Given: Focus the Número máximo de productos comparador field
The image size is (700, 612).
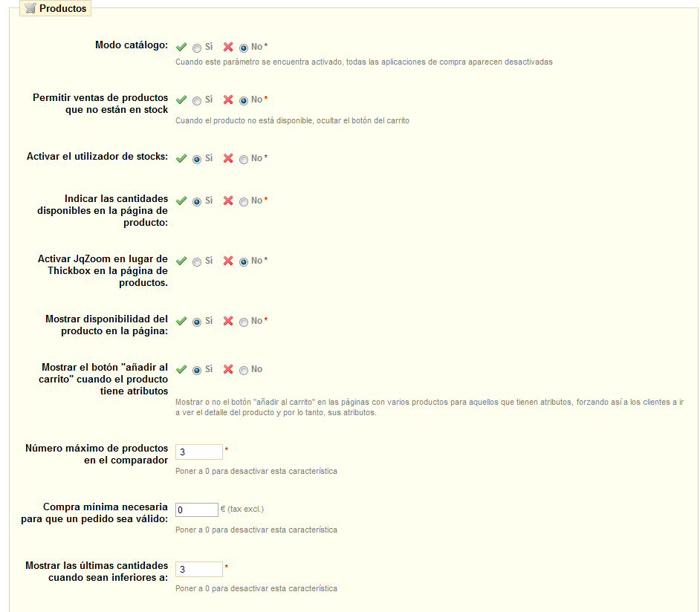Looking at the screenshot, I should 199,452.
